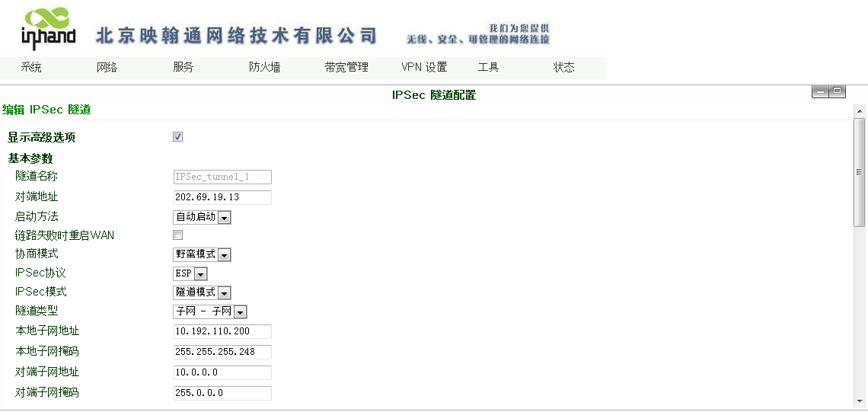Click the panel minimize icon
The width and height of the screenshot is (868, 412).
(x=821, y=91)
